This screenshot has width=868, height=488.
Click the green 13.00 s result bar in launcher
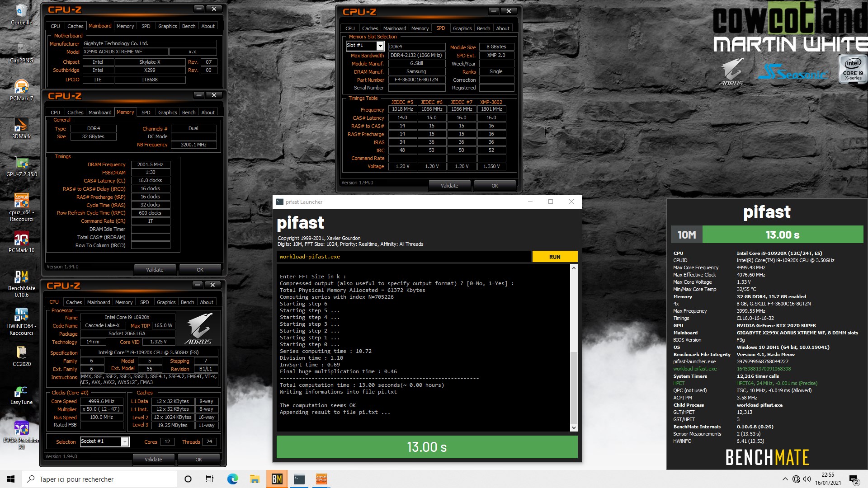427,447
